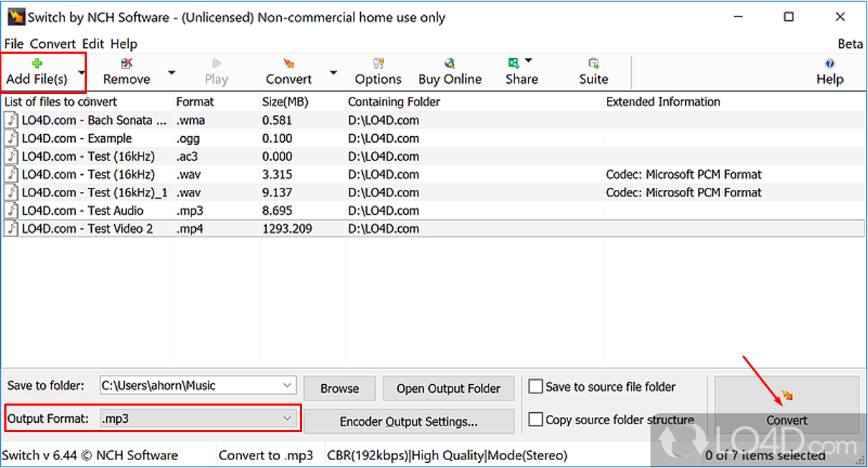
Task: Maximize the Switch window
Action: (x=788, y=17)
